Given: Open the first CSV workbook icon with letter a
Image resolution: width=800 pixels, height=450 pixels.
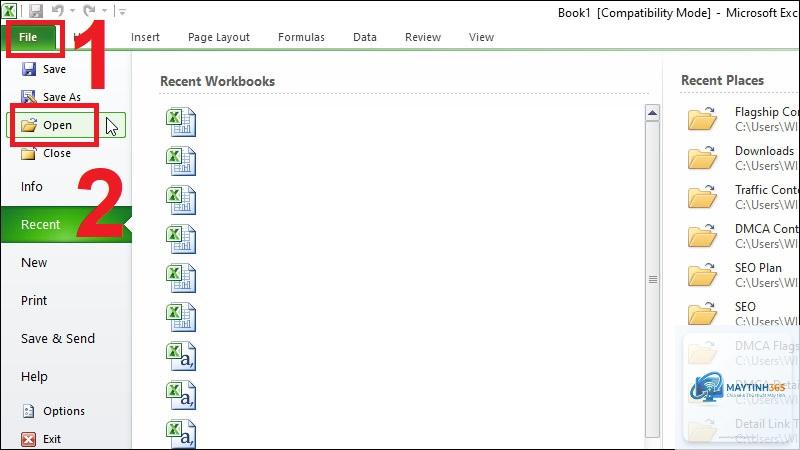Looking at the screenshot, I should coord(181,356).
